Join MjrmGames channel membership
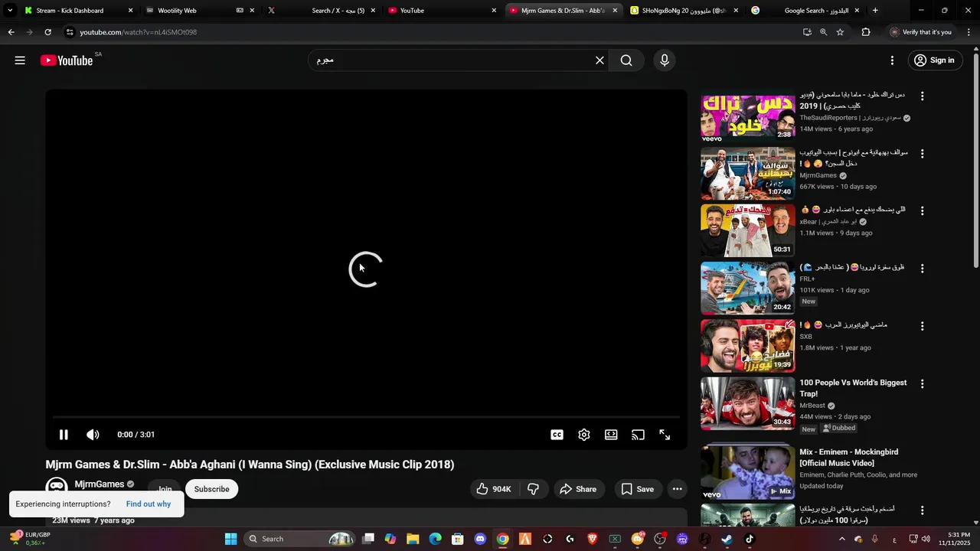 click(x=165, y=489)
